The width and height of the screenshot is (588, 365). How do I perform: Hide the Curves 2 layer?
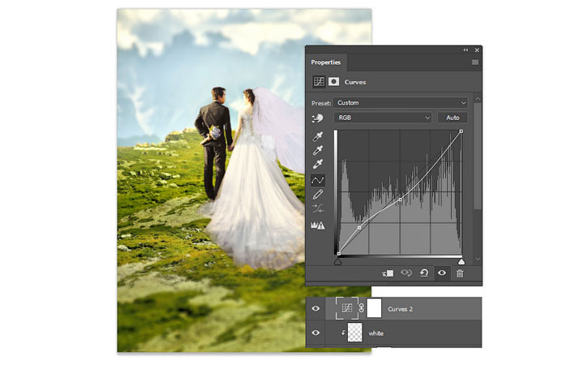315,308
